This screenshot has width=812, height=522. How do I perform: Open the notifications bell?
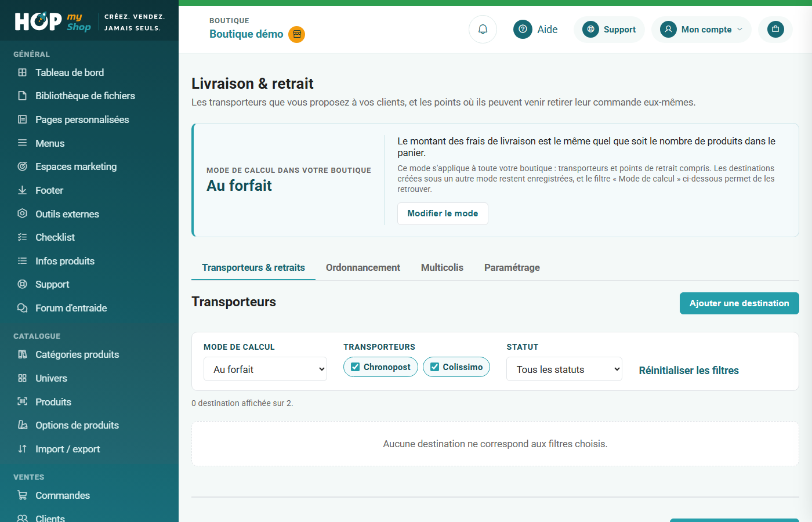(x=483, y=29)
